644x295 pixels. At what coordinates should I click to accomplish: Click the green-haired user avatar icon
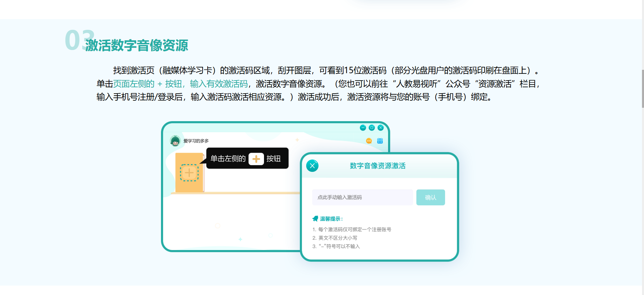pyautogui.click(x=175, y=141)
